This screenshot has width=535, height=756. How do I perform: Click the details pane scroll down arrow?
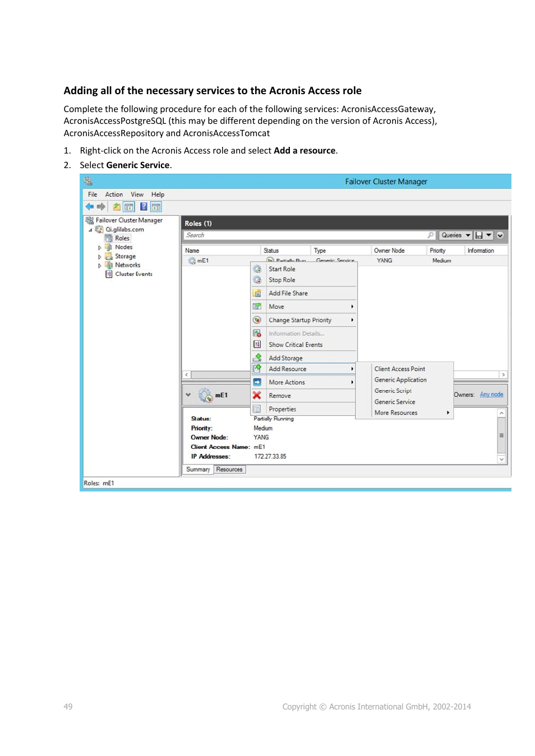pyautogui.click(x=501, y=459)
